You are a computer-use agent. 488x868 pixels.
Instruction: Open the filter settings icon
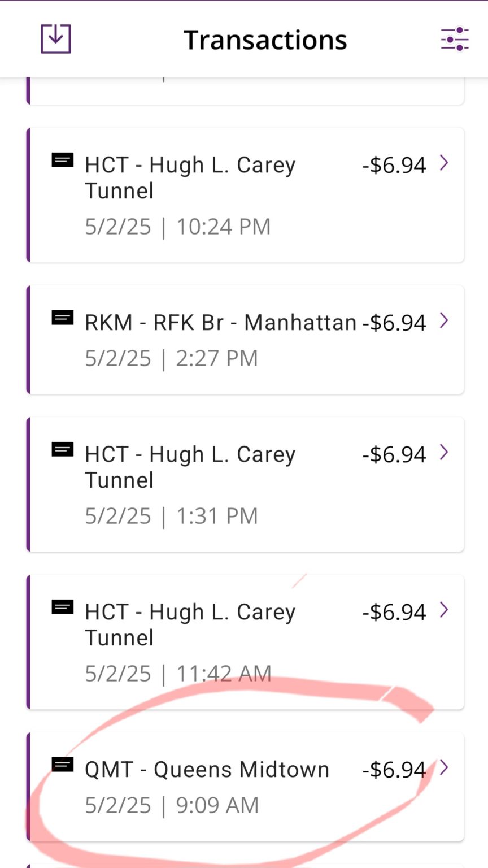coord(455,39)
